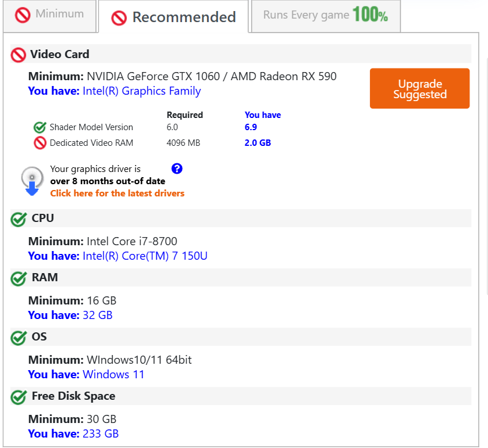488x448 pixels.
Task: Click the 2.0 GB you-have value
Action: 258,143
